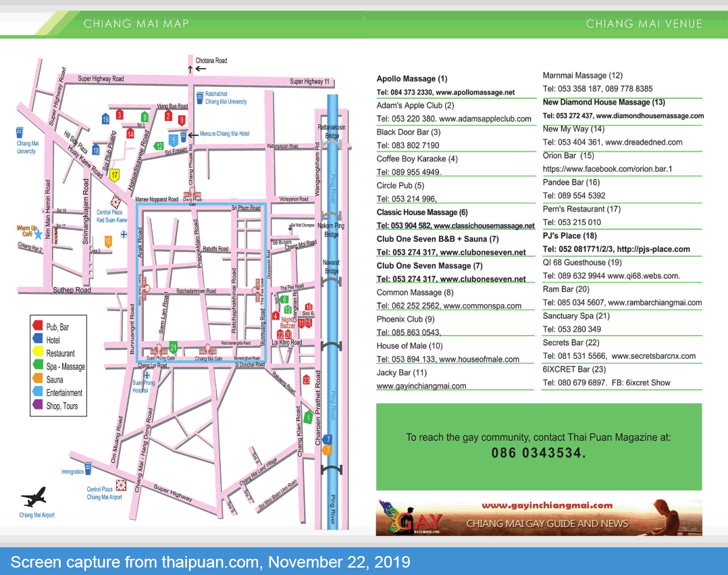Select yellow restaurant marker 17
Image resolution: width=728 pixels, height=575 pixels.
tap(115, 175)
